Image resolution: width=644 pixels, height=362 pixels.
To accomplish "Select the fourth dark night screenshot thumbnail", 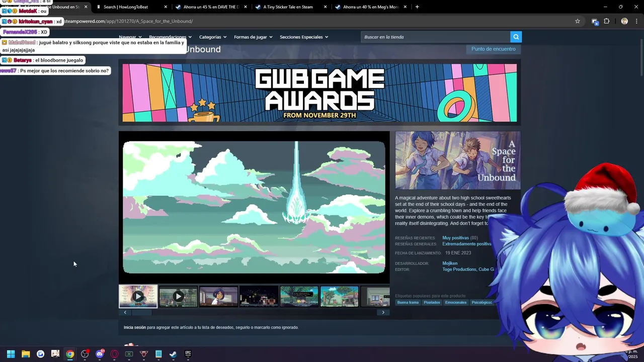I will [x=259, y=297].
